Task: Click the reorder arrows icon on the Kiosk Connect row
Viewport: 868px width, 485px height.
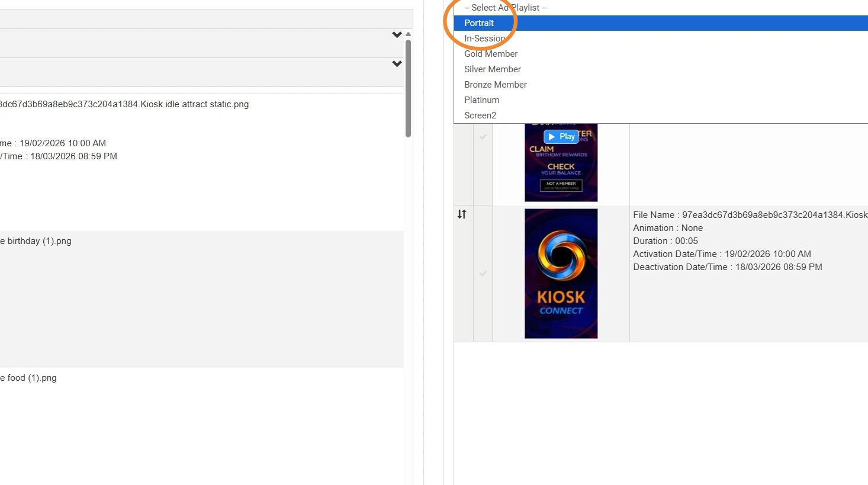Action: tap(462, 214)
